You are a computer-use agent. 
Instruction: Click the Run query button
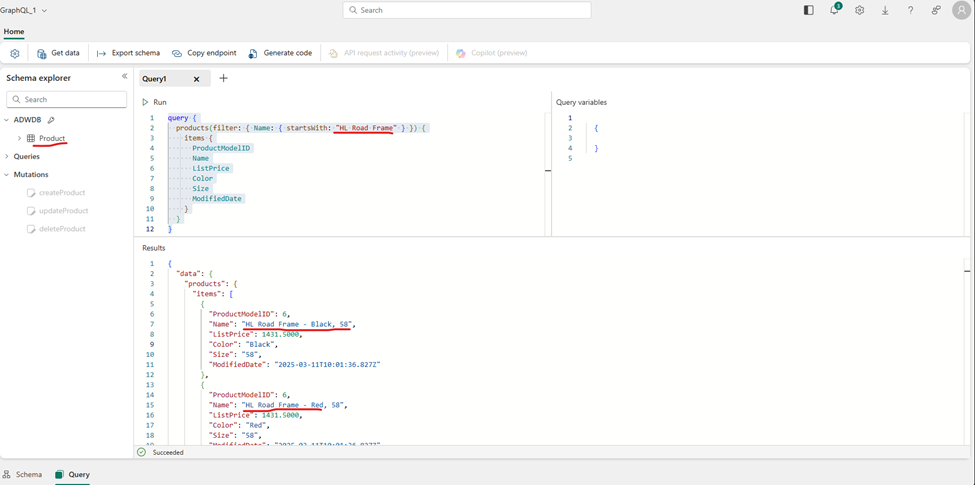pyautogui.click(x=154, y=102)
